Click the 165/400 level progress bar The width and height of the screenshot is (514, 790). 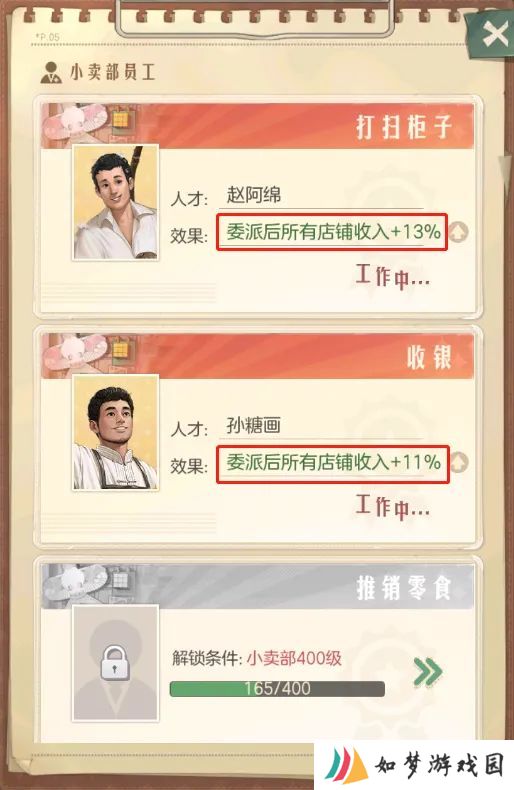(x=277, y=689)
